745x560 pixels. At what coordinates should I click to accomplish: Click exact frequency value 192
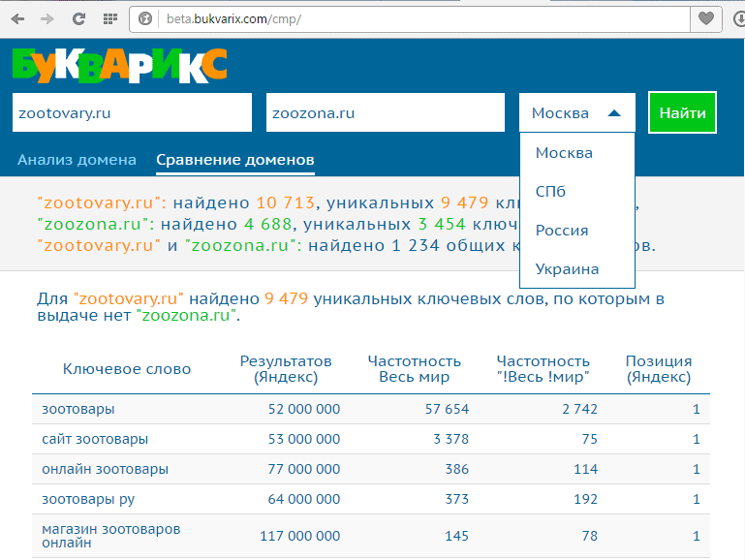point(586,499)
